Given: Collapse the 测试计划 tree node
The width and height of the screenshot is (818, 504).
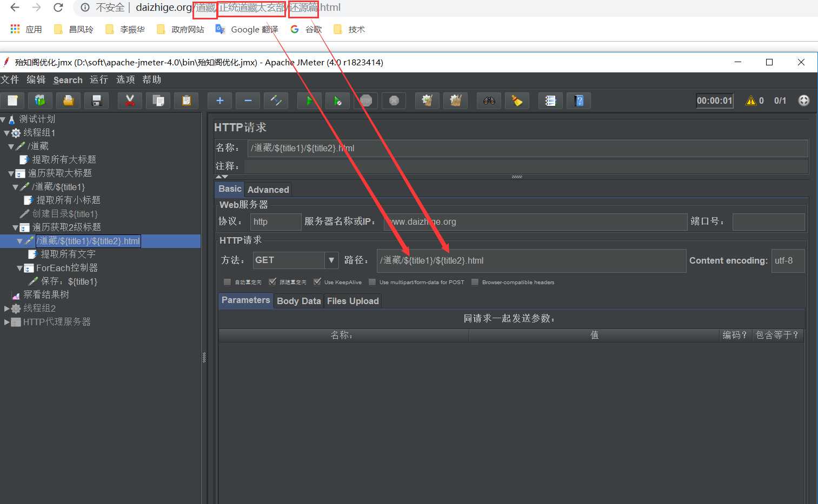Looking at the screenshot, I should click(x=3, y=119).
